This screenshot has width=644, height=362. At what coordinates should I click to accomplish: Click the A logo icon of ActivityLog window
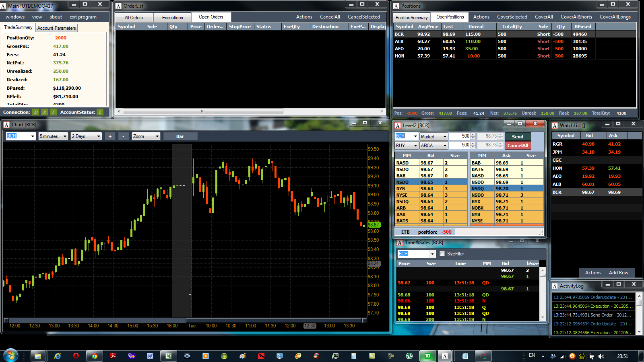coord(555,286)
